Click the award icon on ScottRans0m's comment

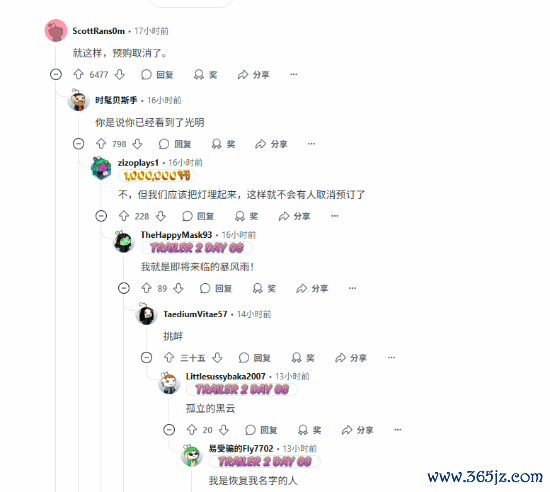[x=199, y=74]
